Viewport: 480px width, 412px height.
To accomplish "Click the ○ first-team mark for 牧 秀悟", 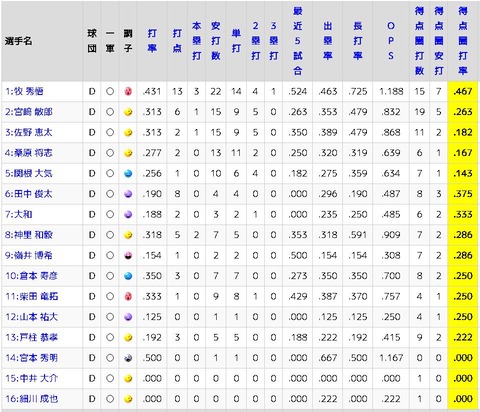I will coord(110,91).
